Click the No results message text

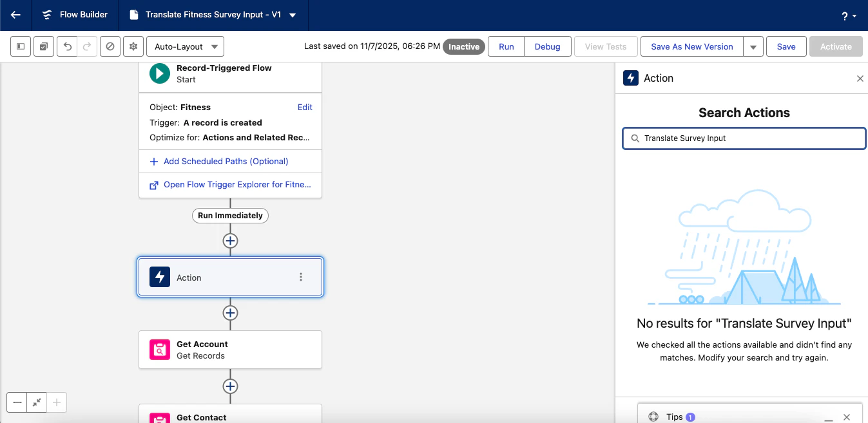(744, 323)
